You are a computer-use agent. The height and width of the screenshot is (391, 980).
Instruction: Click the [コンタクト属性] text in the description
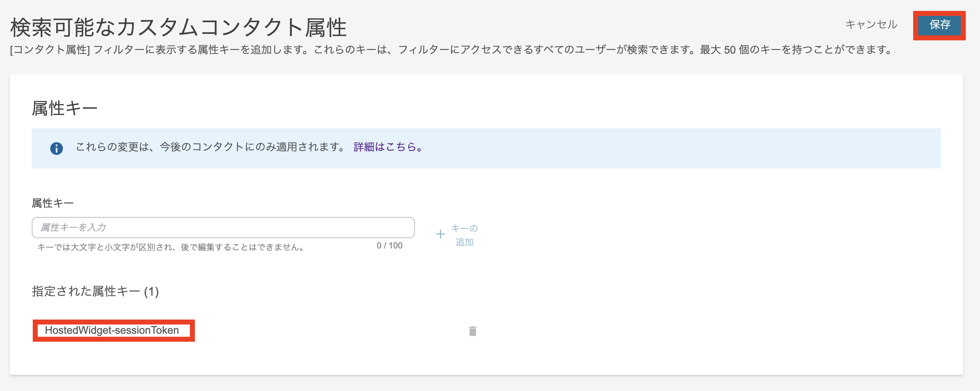50,50
